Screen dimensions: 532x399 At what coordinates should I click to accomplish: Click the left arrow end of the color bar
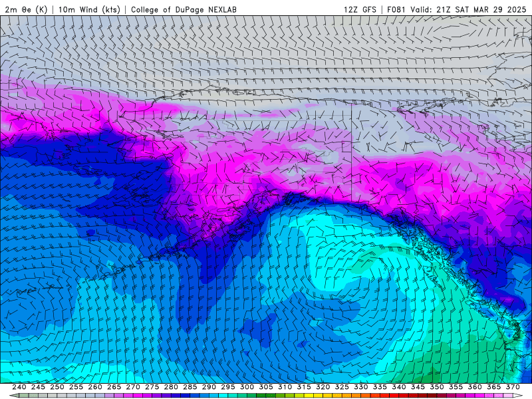coord(14,396)
